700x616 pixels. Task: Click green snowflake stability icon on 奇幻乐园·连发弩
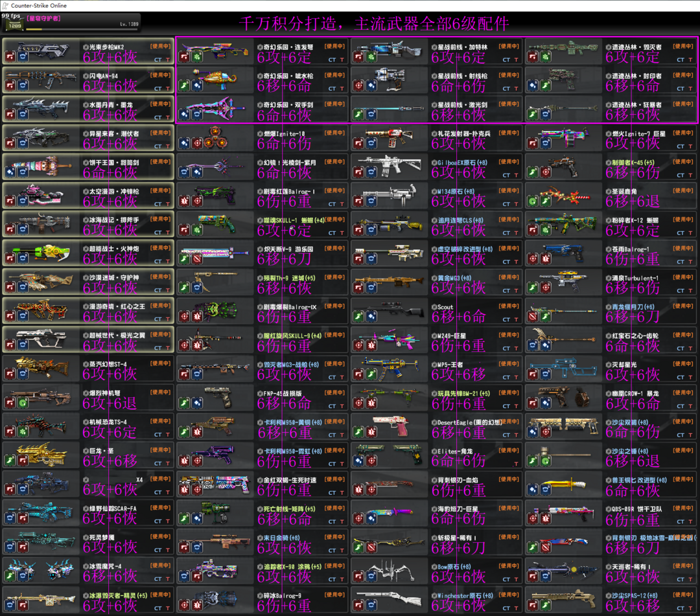coord(197,56)
